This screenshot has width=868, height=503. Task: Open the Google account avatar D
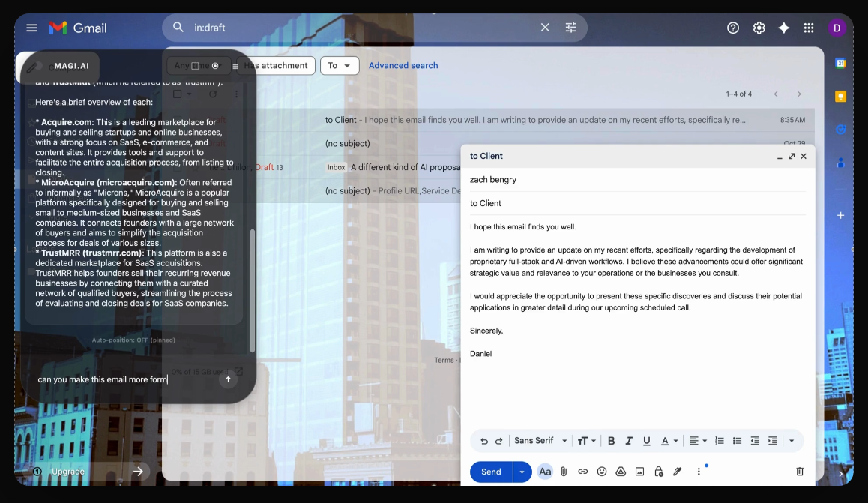837,28
